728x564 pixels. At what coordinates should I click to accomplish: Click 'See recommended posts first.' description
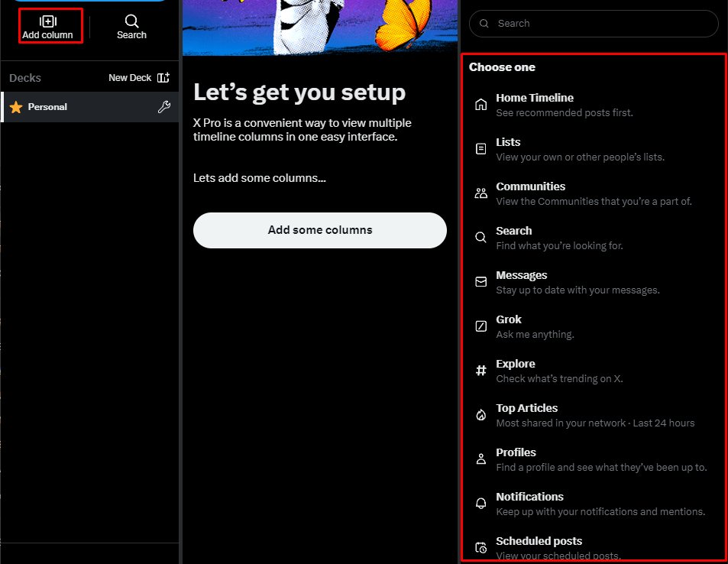(564, 113)
